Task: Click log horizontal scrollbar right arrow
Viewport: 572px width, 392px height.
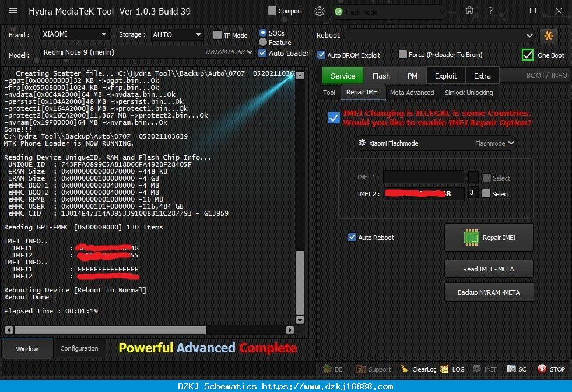Action: [290, 330]
